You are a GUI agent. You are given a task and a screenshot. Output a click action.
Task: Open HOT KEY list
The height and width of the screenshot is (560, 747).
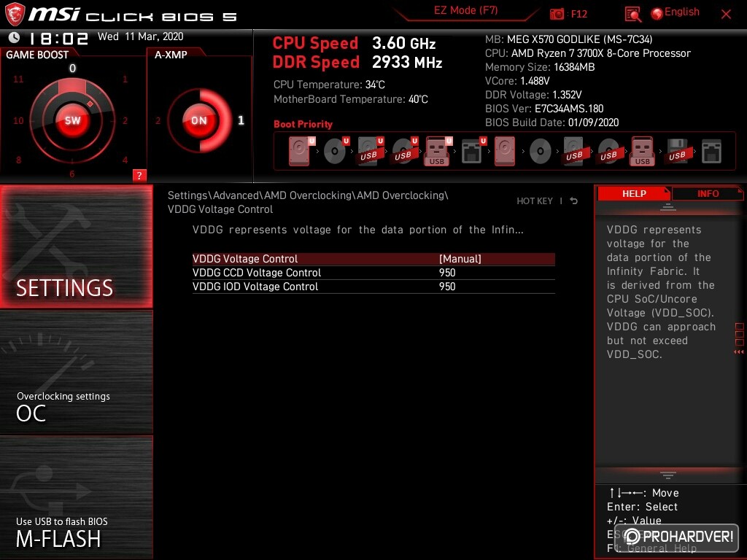tap(535, 201)
